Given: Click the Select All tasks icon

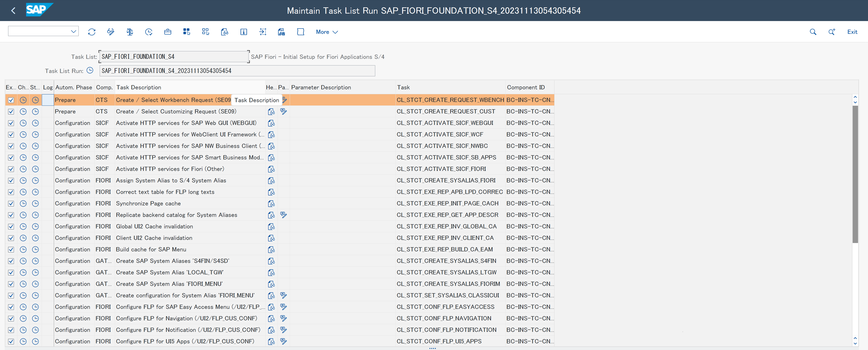Looking at the screenshot, I should 186,32.
